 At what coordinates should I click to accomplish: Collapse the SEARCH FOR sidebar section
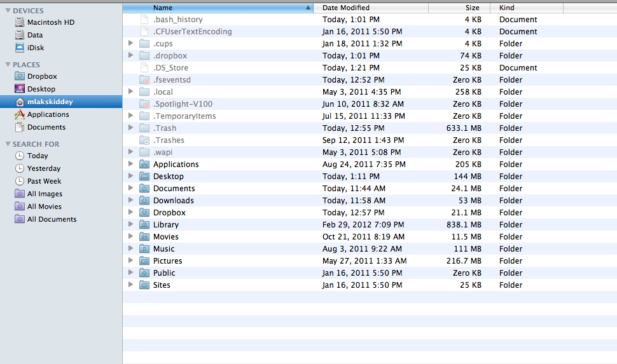click(x=8, y=144)
